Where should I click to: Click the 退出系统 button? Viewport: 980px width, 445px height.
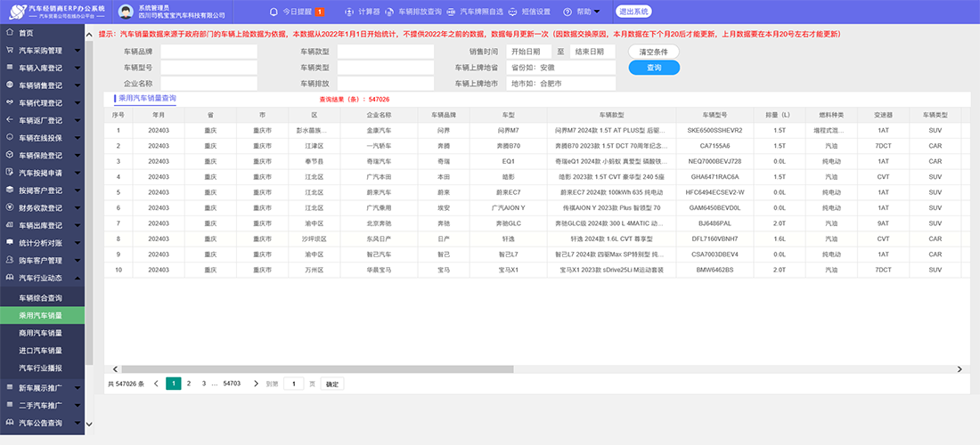pyautogui.click(x=633, y=12)
